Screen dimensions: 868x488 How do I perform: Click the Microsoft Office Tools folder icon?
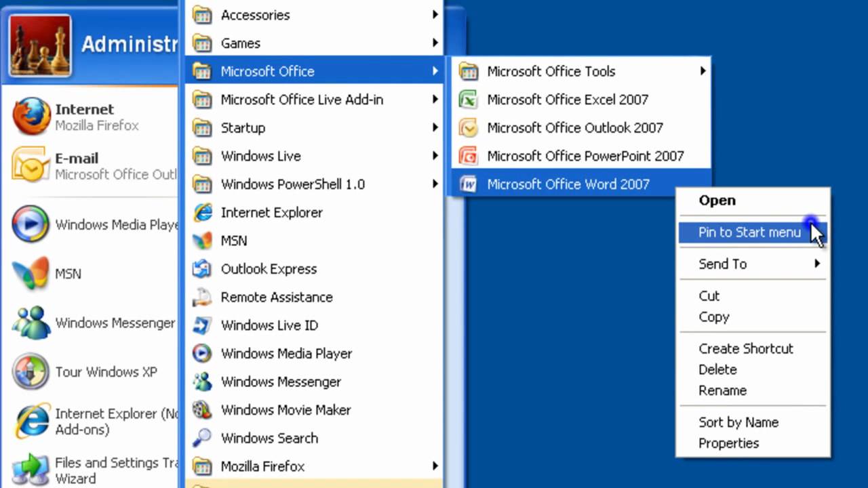[x=469, y=71]
